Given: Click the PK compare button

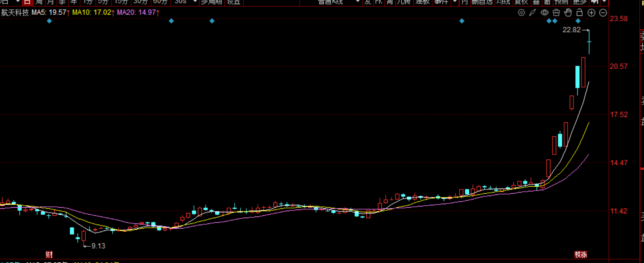Looking at the screenshot, I should click(x=379, y=2).
